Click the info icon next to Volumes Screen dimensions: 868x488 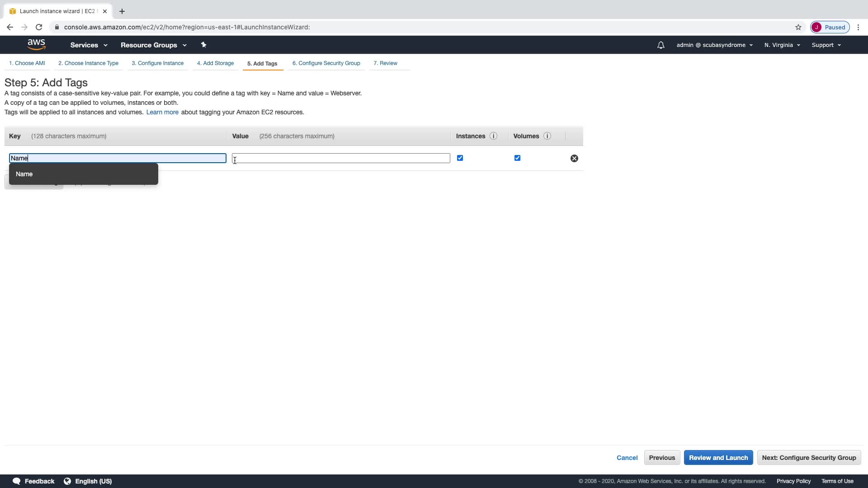click(x=547, y=136)
